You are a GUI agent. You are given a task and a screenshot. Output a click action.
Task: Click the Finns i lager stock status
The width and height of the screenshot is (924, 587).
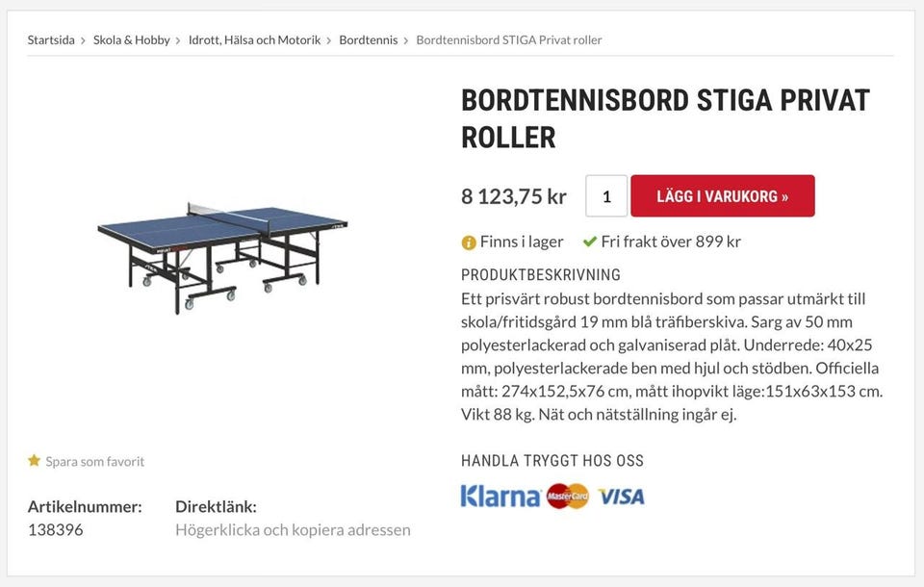pos(522,242)
